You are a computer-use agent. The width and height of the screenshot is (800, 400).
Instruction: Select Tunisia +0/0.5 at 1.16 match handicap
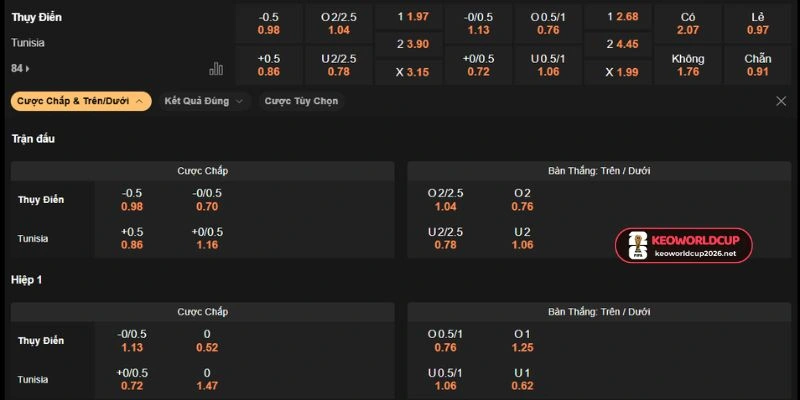tap(207, 239)
